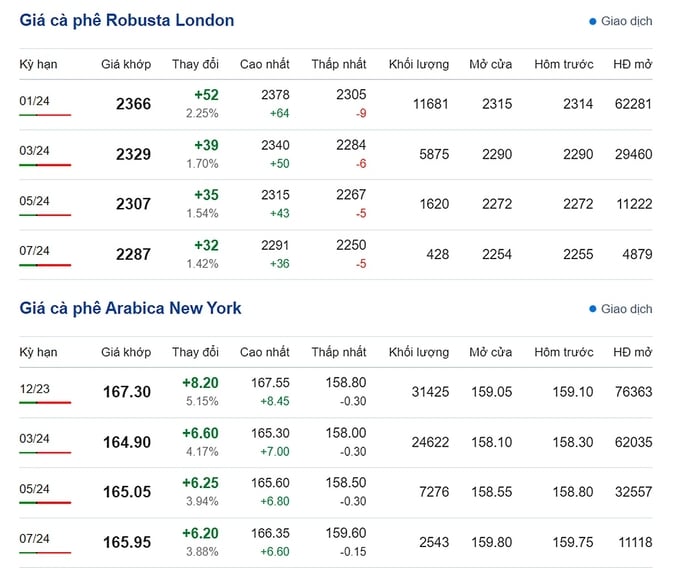Click Arabica matched price 165.05
Viewport: 680px width, 568px height.
127,492
